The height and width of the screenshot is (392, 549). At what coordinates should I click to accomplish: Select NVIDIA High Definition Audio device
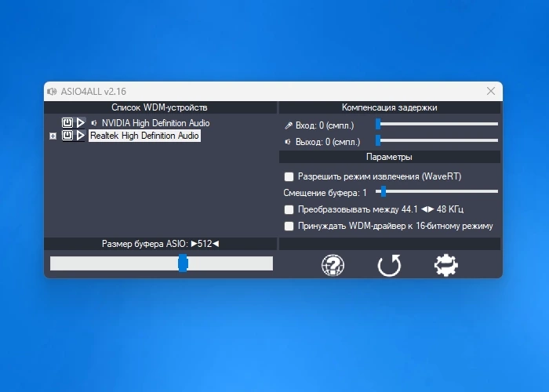click(x=156, y=123)
